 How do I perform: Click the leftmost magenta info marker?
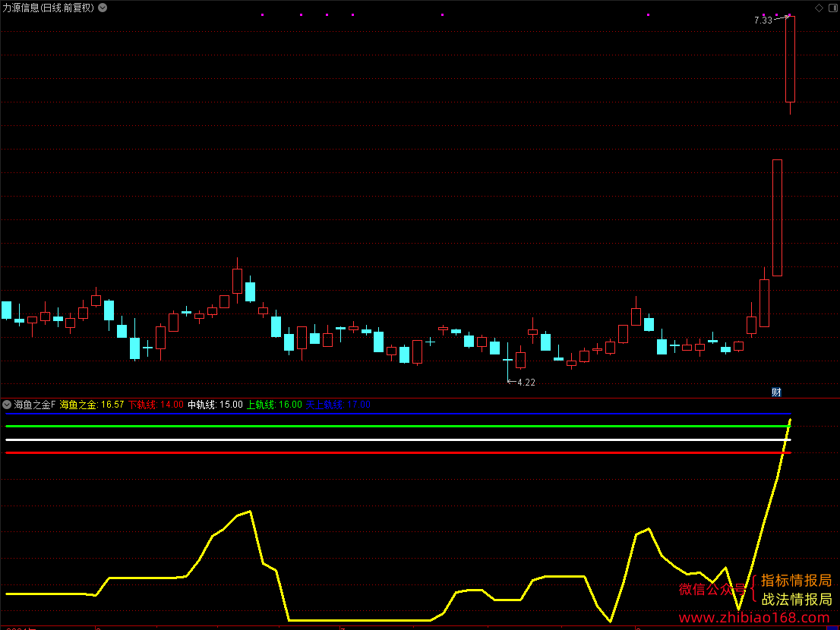263,15
